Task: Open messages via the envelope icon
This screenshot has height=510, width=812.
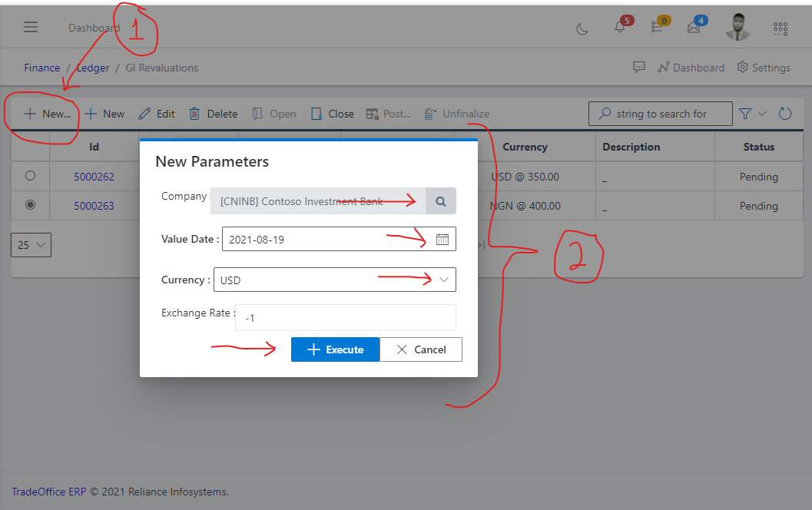Action: (x=694, y=28)
